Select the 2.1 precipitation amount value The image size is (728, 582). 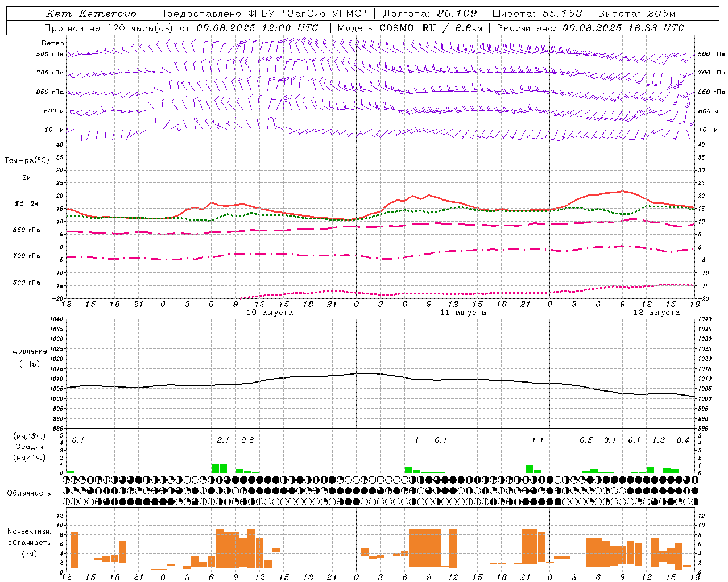click(223, 440)
